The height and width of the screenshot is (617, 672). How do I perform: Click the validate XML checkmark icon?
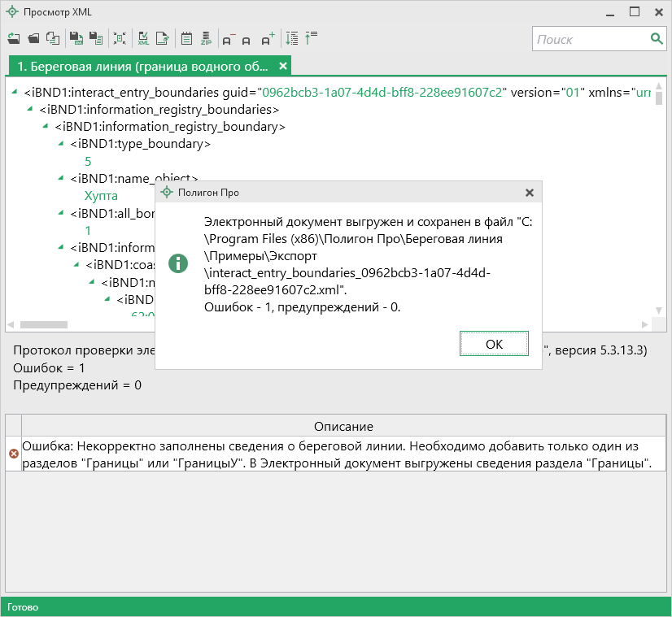pos(143,38)
